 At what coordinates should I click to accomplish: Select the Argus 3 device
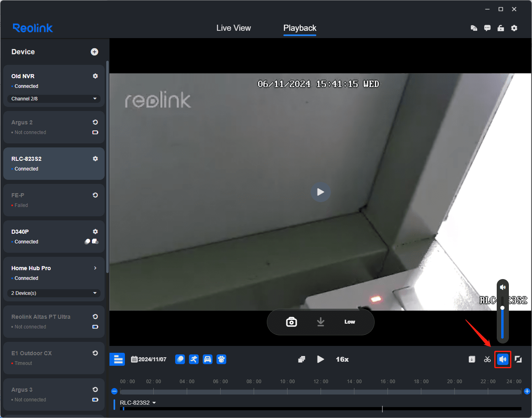[x=54, y=395]
